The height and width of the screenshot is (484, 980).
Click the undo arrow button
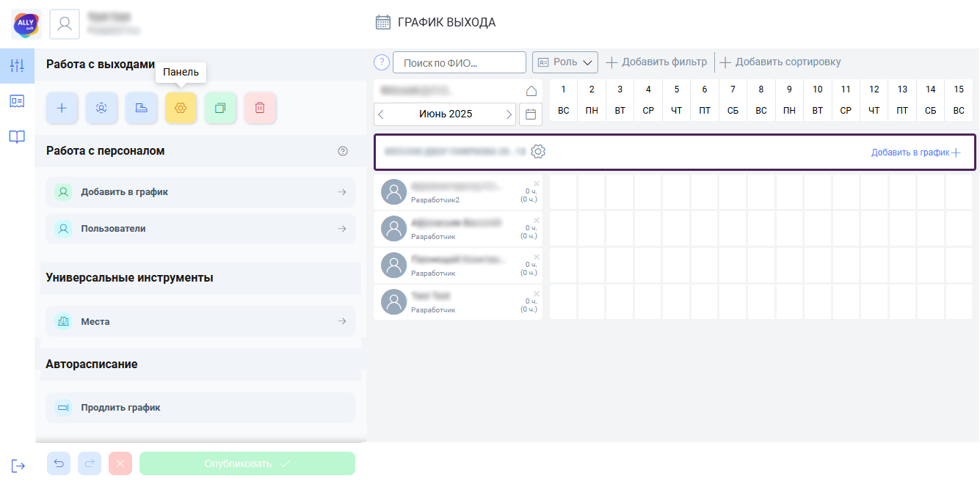click(59, 463)
